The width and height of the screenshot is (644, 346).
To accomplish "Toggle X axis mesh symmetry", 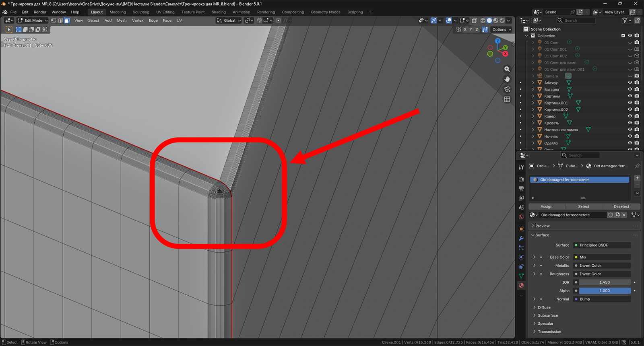I will (465, 30).
